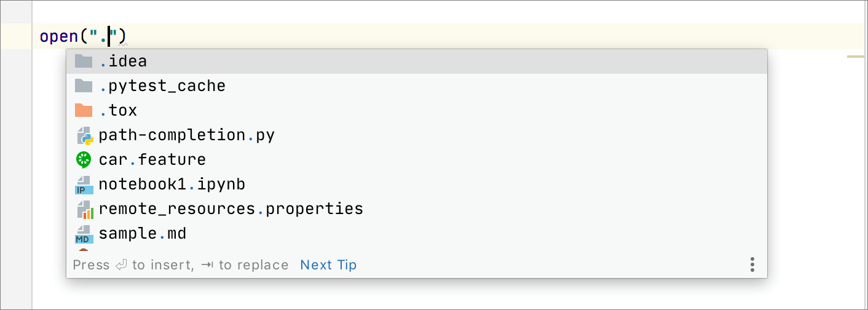The image size is (868, 310).
Task: Click the yellow marker in the error stripe
Action: 855,57
